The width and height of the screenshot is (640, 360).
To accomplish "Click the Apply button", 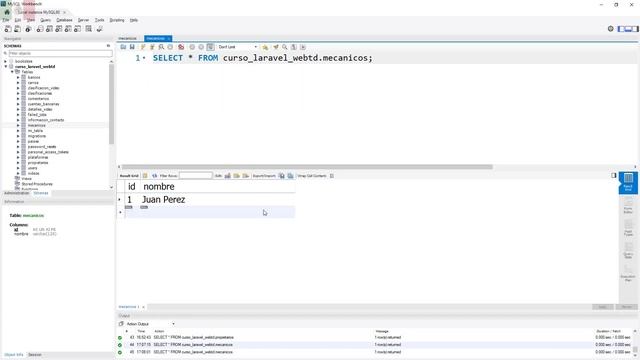I will pyautogui.click(x=602, y=307).
